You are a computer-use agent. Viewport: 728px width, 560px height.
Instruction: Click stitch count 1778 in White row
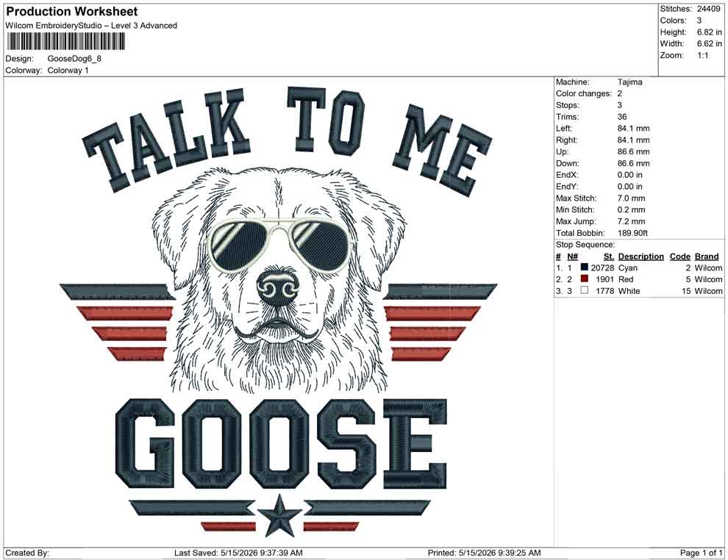pyautogui.click(x=604, y=291)
